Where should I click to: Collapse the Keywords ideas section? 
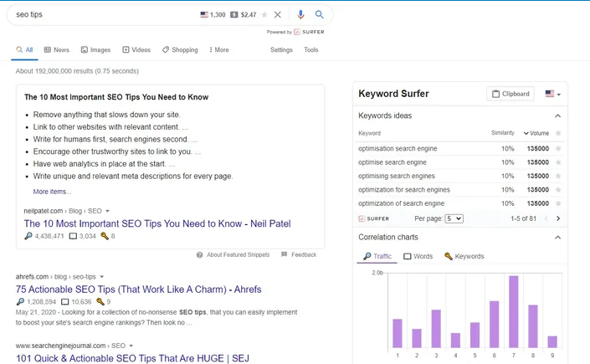click(x=557, y=116)
